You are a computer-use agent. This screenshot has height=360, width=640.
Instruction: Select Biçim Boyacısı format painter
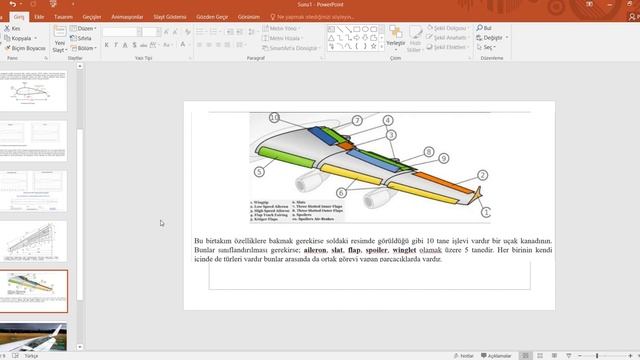(x=25, y=48)
